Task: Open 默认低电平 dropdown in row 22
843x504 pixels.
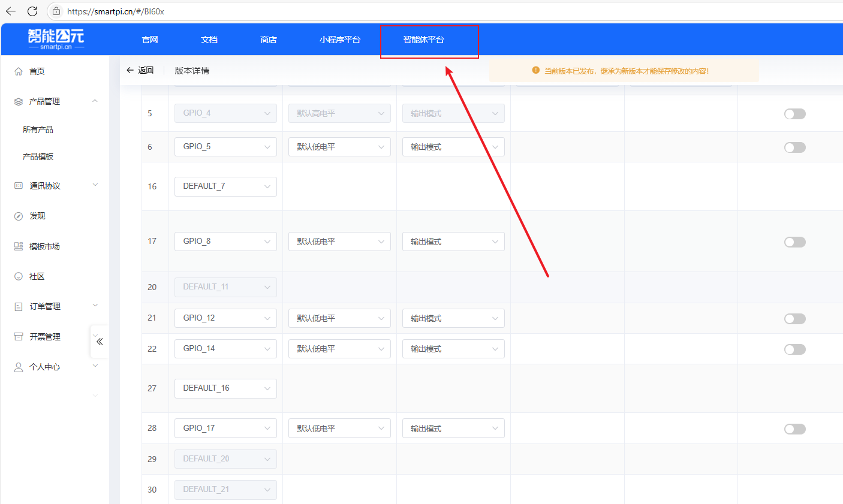Action: click(x=339, y=349)
